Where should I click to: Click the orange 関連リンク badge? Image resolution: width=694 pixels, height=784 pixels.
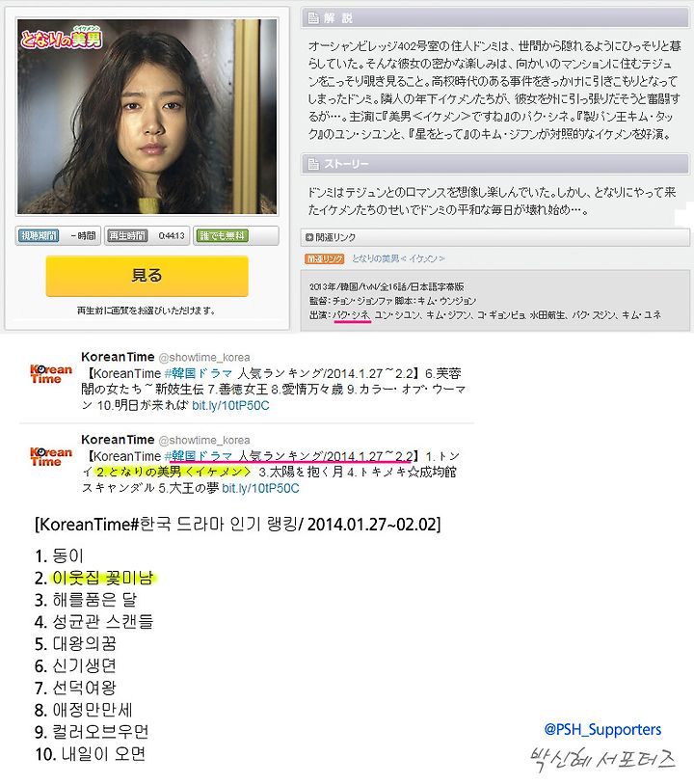[x=325, y=258]
